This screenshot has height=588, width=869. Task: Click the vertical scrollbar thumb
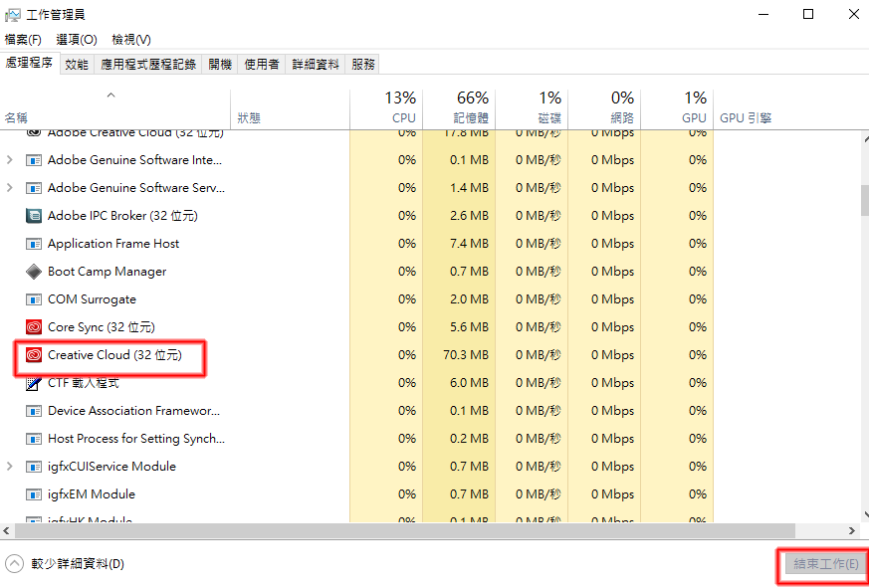[x=864, y=201]
